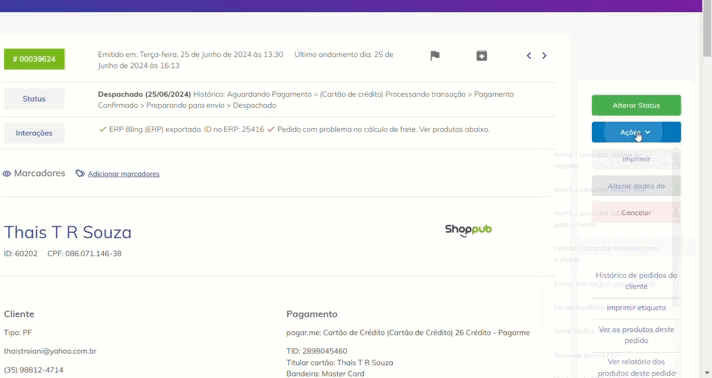This screenshot has width=712, height=378.
Task: Click the Despachado (25/06/2024) status text
Action: (144, 94)
